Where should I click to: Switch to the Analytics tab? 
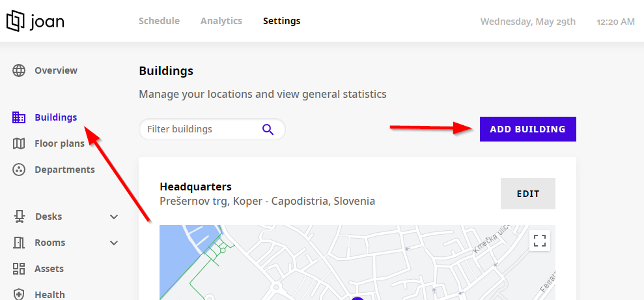[221, 21]
